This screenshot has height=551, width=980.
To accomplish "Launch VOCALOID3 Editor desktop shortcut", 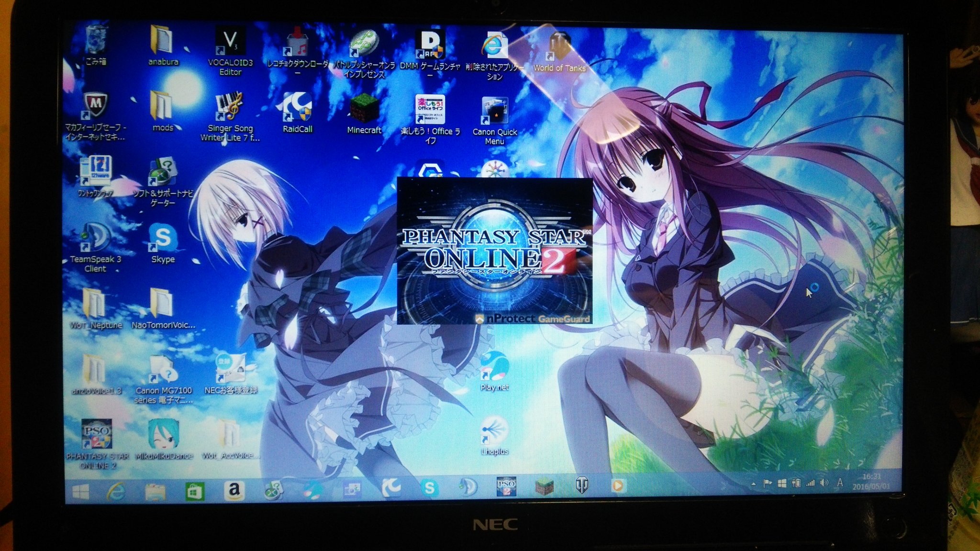I will coord(230,52).
